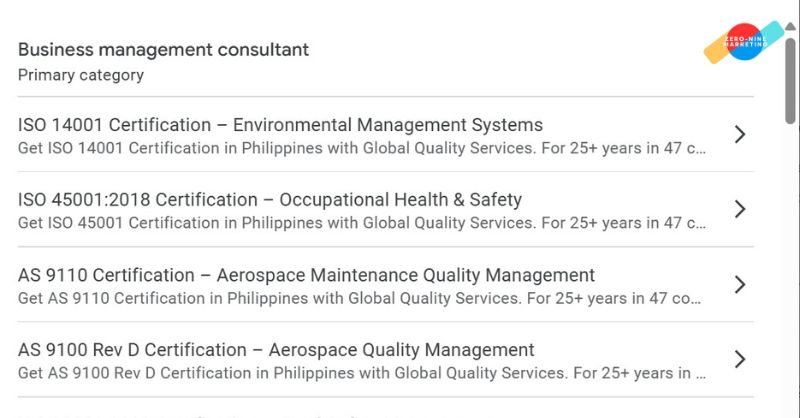This screenshot has height=418, width=800.
Task: Select ISO 14001 Certification service title
Action: coord(280,125)
